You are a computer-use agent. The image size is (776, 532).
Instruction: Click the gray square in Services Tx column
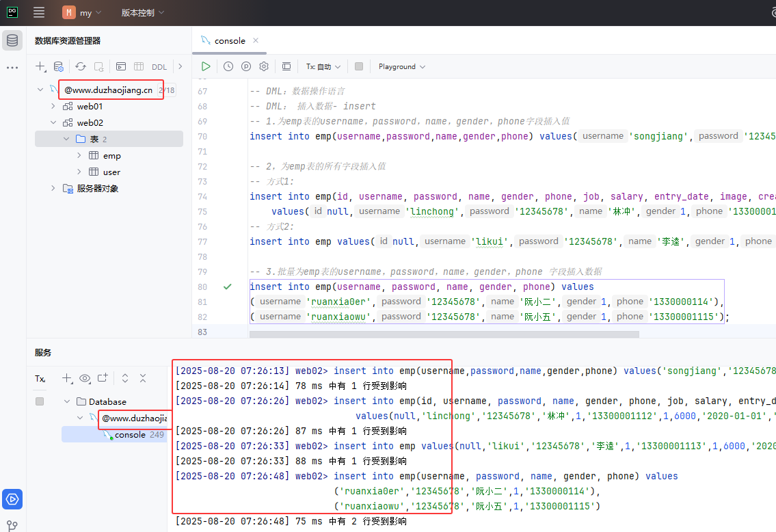coord(40,401)
